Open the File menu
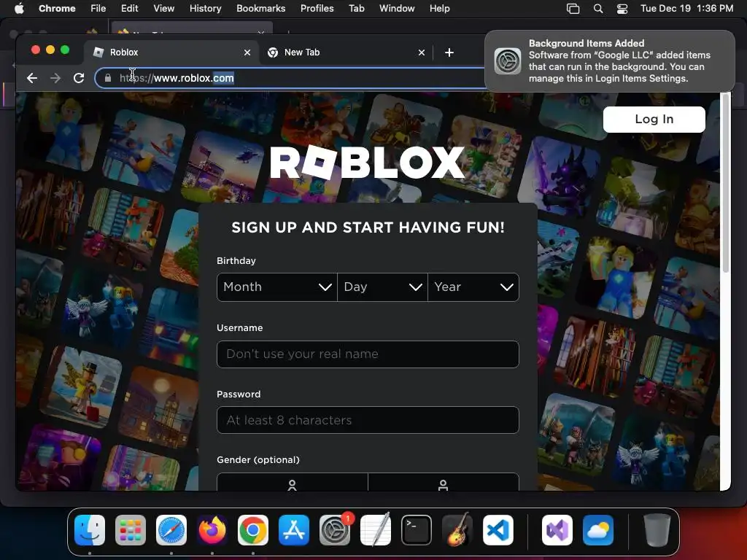Screen dimensions: 747x560 click(98, 9)
